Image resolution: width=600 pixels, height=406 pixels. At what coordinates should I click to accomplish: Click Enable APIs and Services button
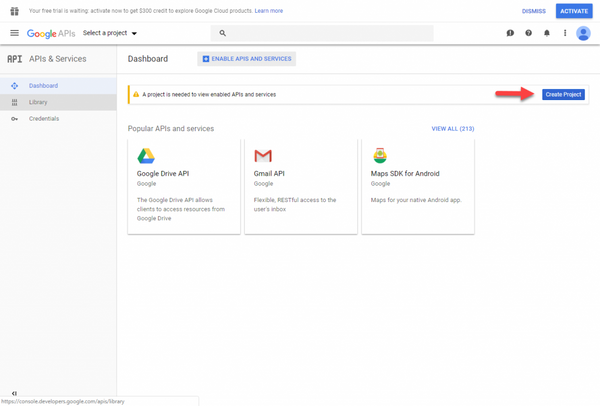tap(247, 59)
